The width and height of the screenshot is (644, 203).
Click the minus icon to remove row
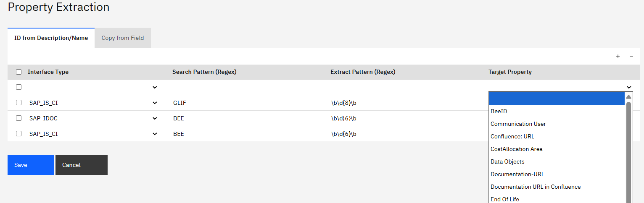click(x=631, y=56)
